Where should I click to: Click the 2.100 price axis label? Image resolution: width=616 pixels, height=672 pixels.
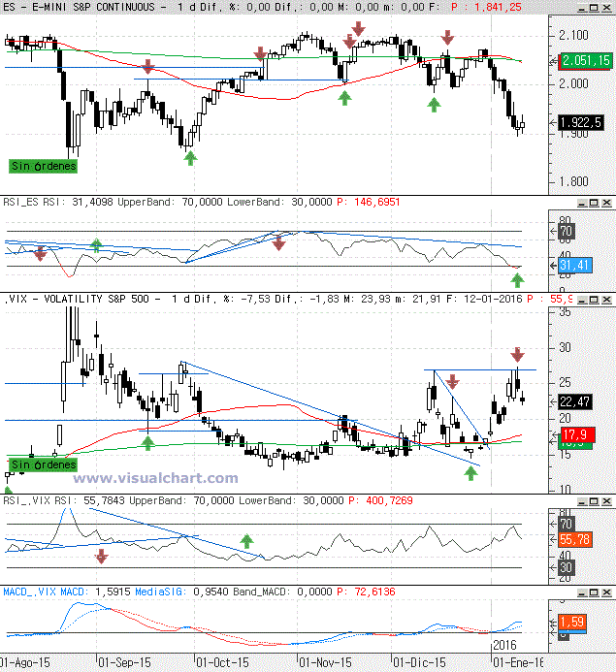[x=573, y=35]
